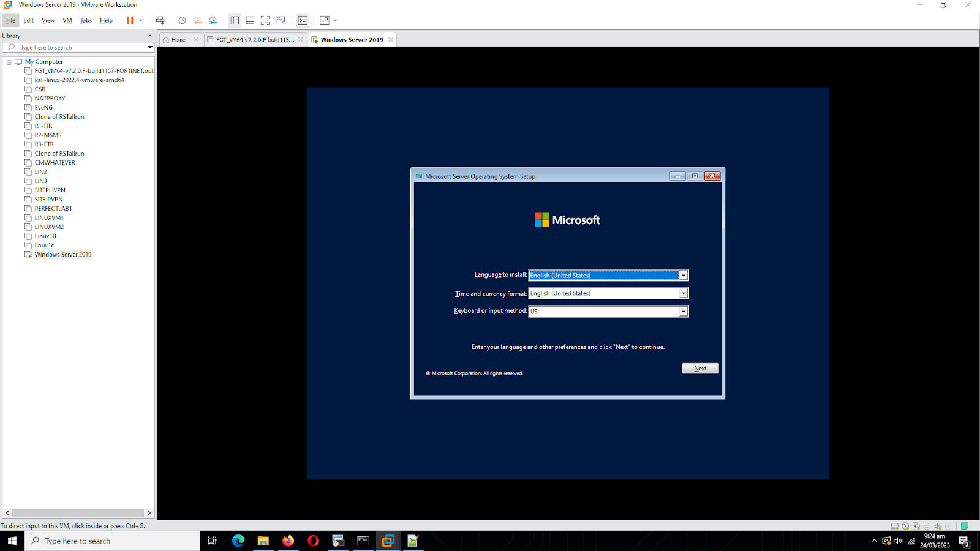Open Language to install dropdown
Viewport: 980px width, 551px height.
(x=684, y=275)
